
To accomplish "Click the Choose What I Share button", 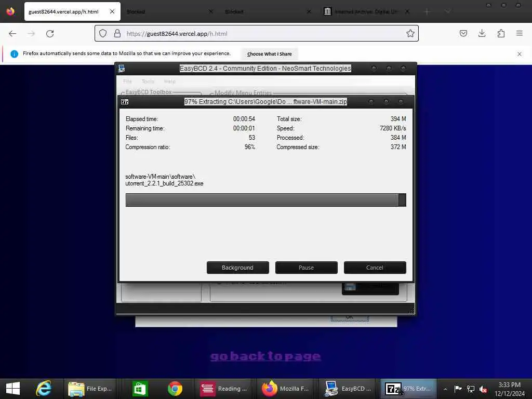I will [270, 54].
